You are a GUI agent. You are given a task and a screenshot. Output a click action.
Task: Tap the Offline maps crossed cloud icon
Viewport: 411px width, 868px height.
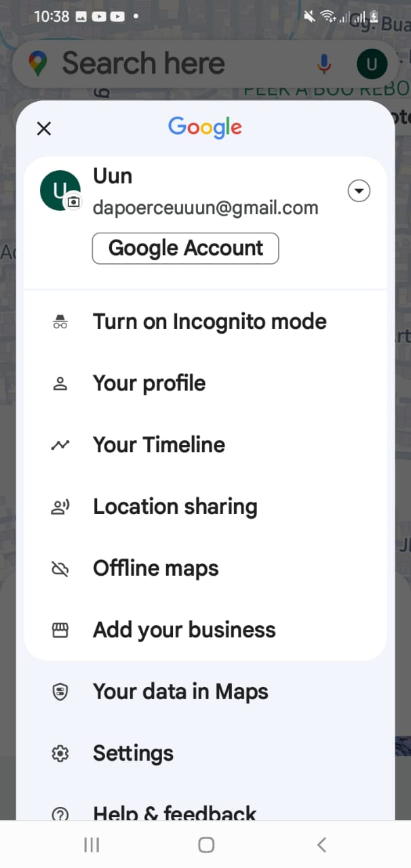[60, 569]
